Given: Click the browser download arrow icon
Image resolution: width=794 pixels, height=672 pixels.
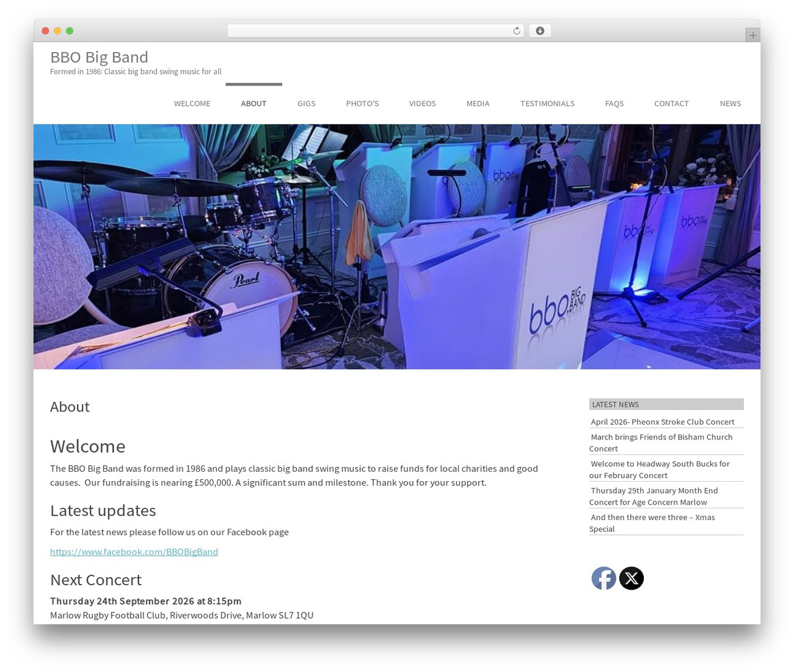Looking at the screenshot, I should [x=540, y=31].
